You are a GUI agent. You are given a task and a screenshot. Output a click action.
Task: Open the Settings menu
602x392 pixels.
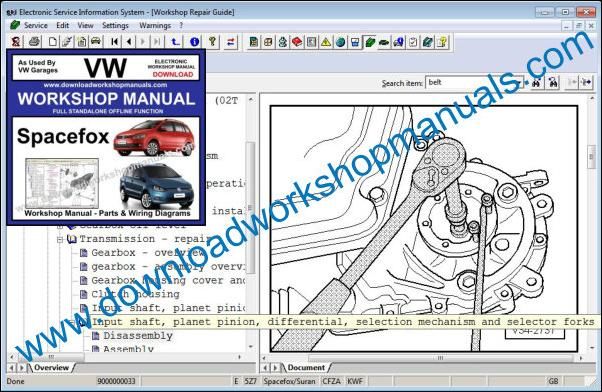pyautogui.click(x=115, y=25)
